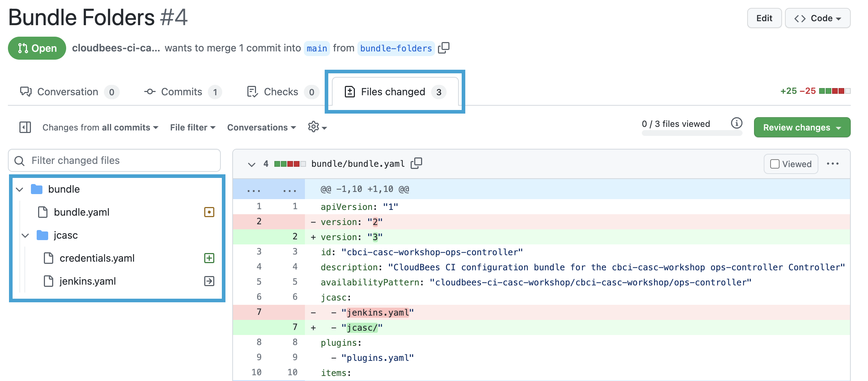Screen dimensions: 868x381
Task: Copy the bundle-folders branch name icon
Action: (444, 48)
